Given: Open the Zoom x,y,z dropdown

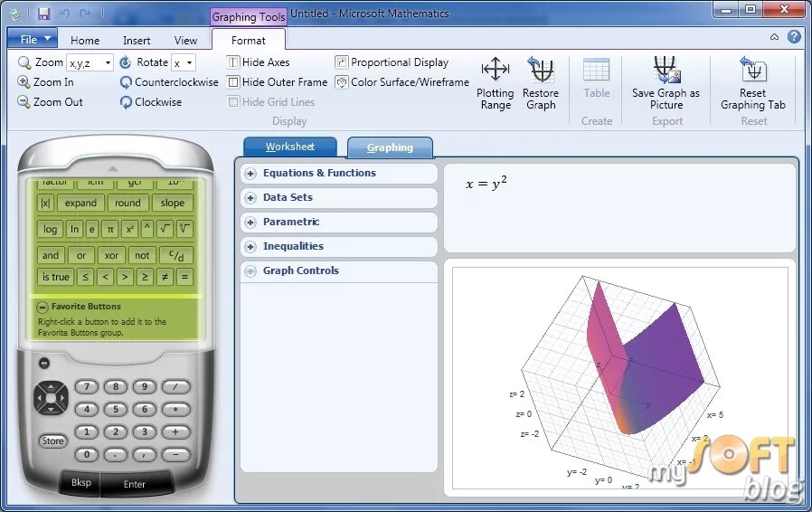Looking at the screenshot, I should point(108,62).
